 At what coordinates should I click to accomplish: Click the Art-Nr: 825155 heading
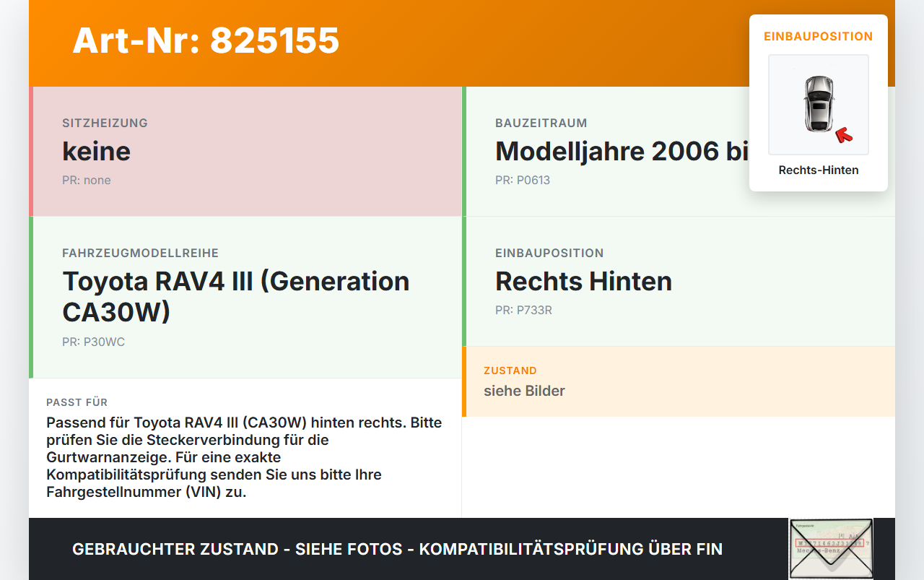pos(206,40)
